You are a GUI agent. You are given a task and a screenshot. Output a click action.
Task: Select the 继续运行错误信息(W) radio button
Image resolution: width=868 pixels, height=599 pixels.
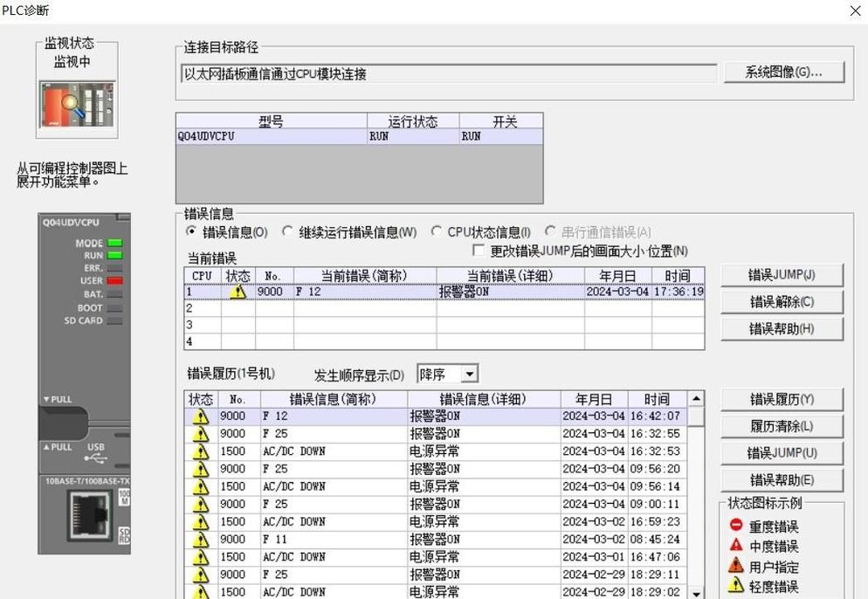coord(287,231)
